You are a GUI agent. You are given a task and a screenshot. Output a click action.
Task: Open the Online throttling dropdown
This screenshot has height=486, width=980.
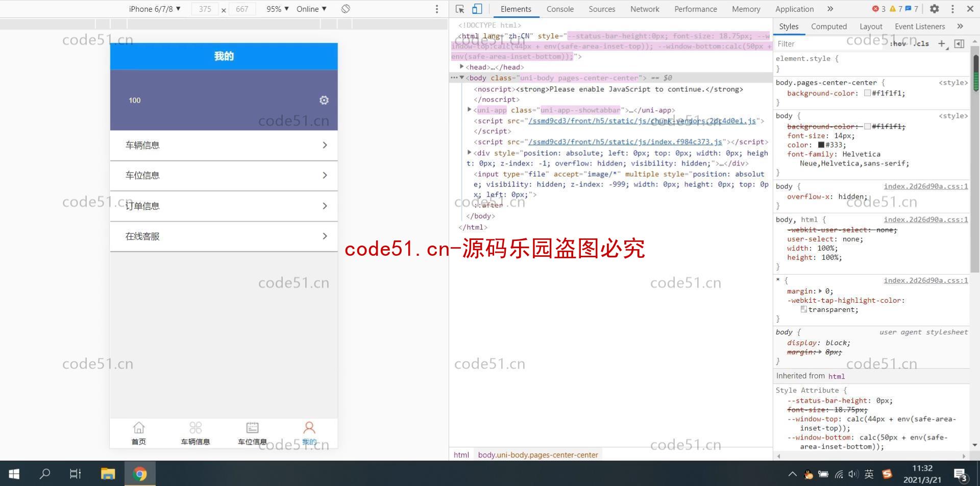[311, 9]
